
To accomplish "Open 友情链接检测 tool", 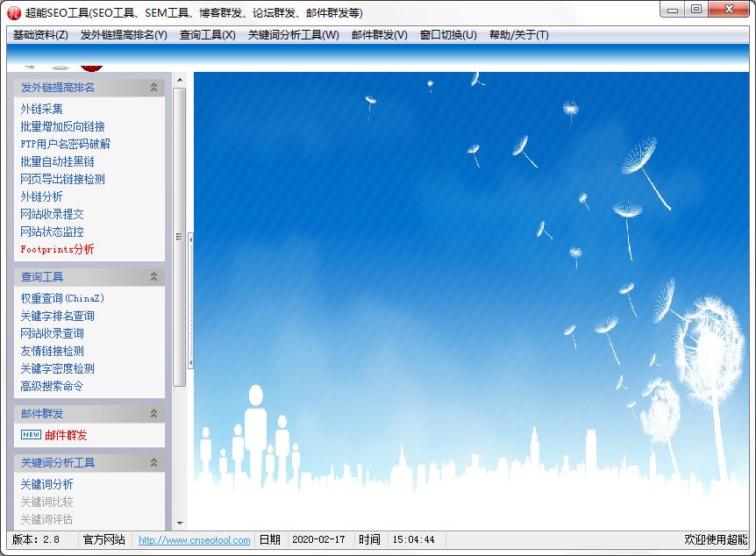I will [52, 351].
